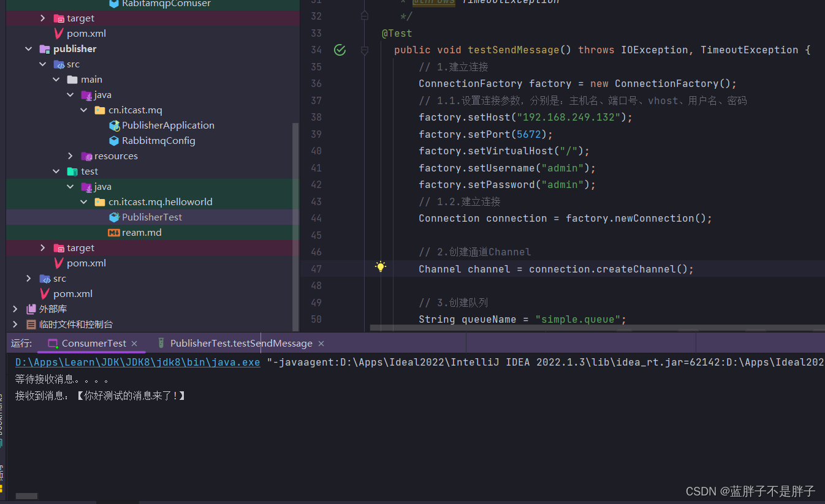
Task: Collapse the cn.itcast.mq.helloworld package node
Action: point(84,202)
